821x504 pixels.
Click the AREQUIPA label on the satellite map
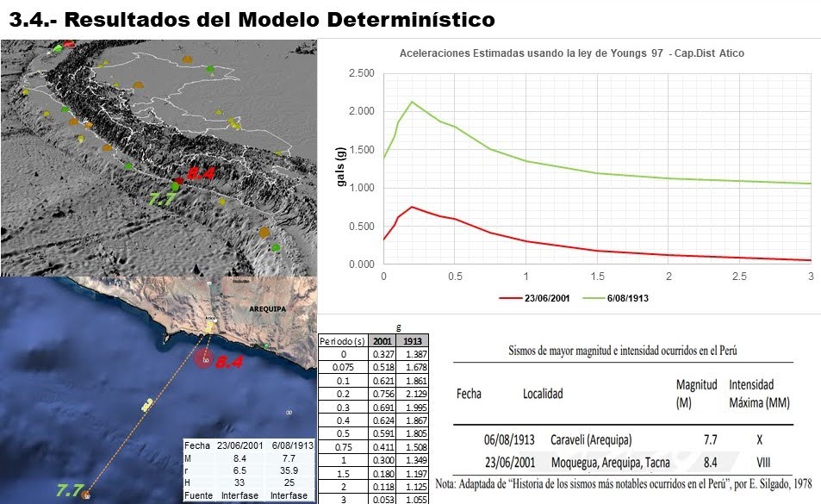(x=268, y=308)
